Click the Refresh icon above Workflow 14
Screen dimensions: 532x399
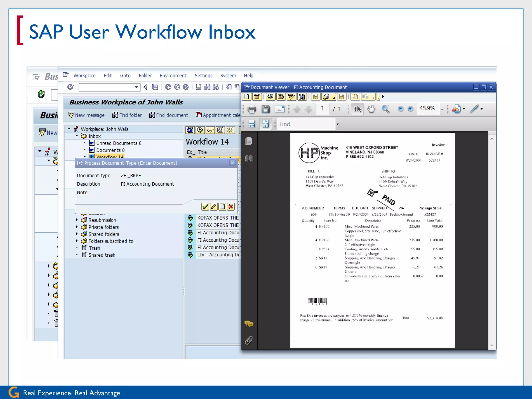point(190,130)
